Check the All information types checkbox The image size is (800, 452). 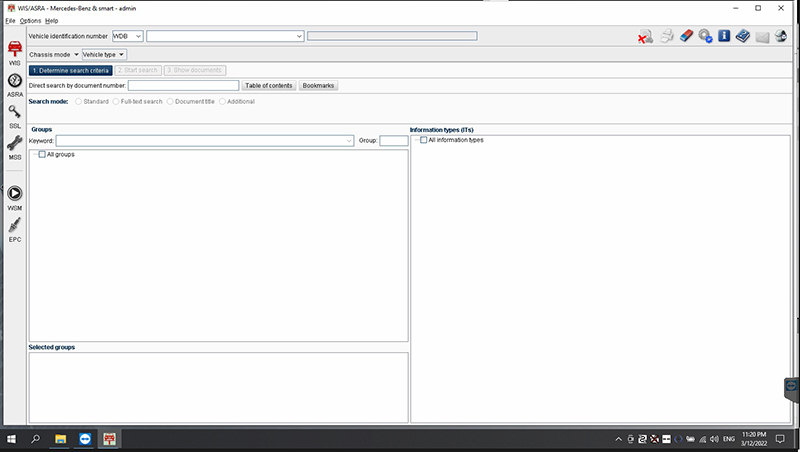click(423, 140)
